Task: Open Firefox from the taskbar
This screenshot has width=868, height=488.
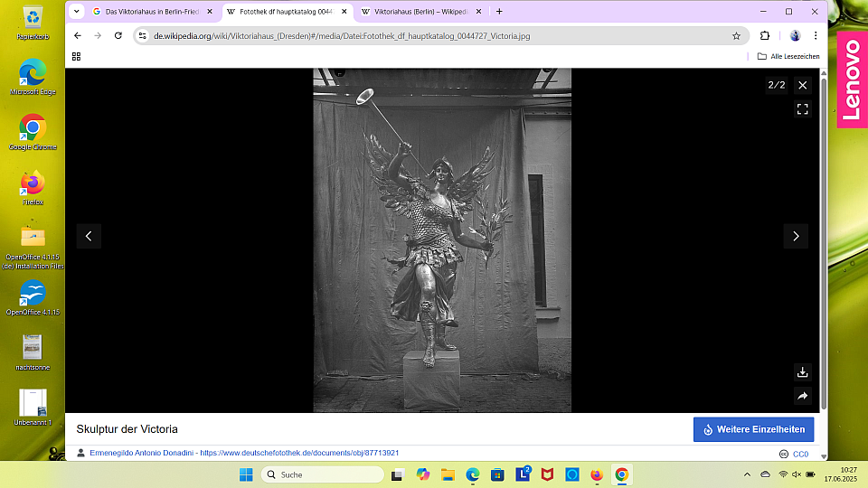Action: pos(597,474)
